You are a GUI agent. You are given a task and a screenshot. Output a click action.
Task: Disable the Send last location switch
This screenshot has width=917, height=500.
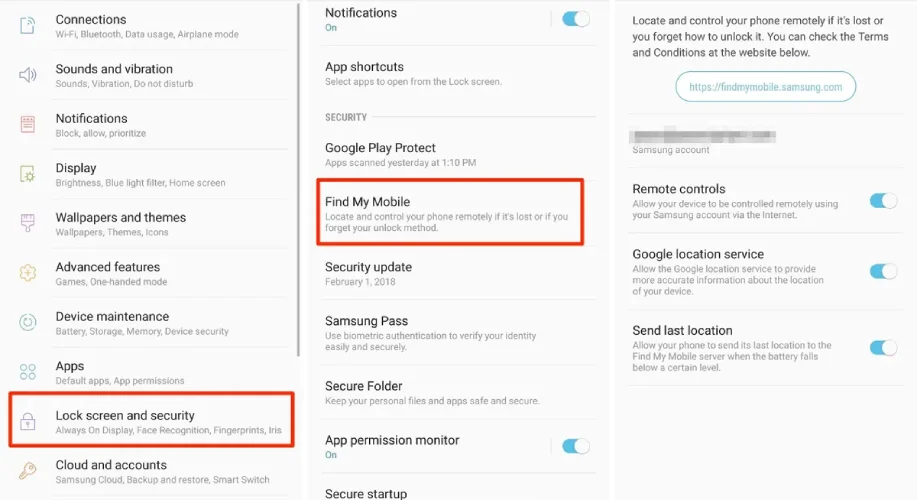click(x=883, y=348)
